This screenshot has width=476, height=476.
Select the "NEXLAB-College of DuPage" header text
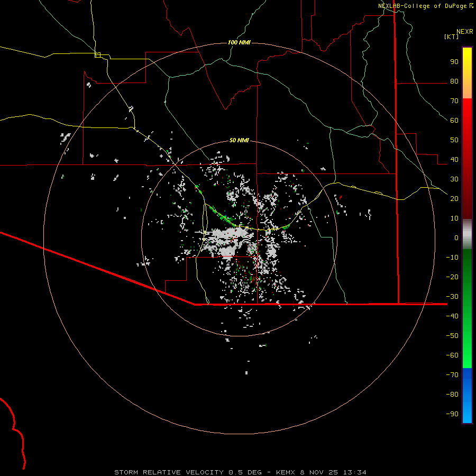point(422,6)
